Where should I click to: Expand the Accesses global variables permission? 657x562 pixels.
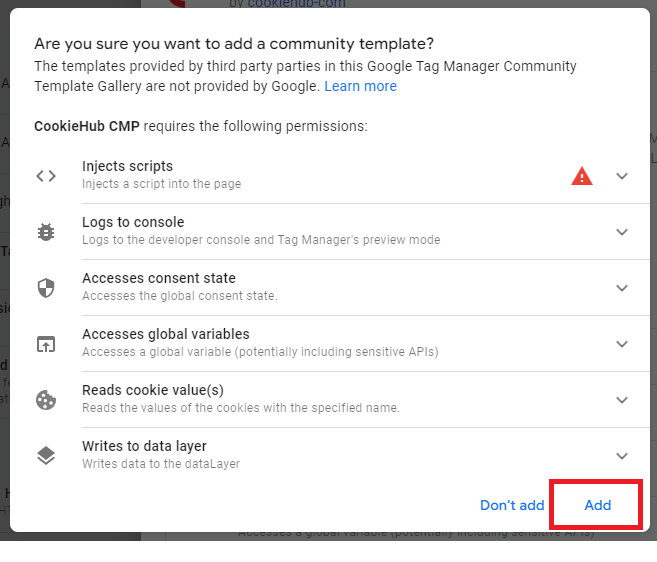click(x=622, y=344)
